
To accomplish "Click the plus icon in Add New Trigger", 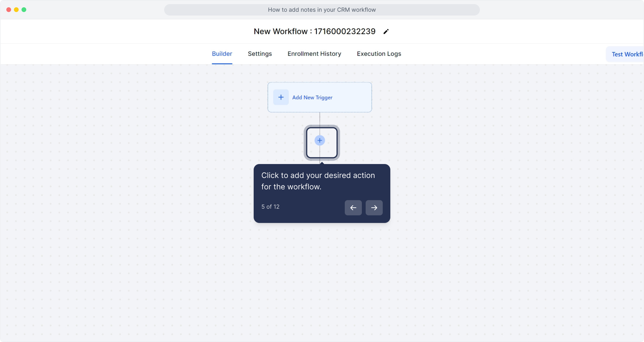I will coord(281,97).
